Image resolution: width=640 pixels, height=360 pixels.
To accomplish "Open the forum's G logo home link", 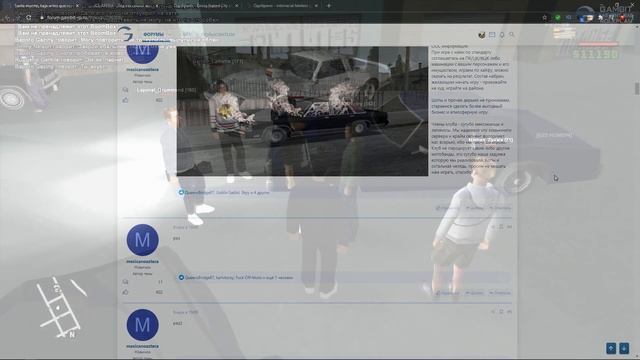I will [126, 34].
